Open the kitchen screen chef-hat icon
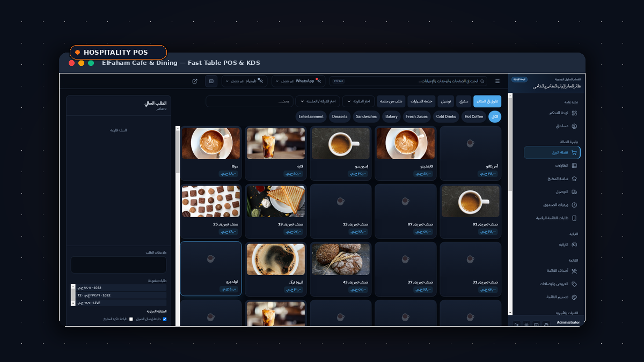Viewport: 644px width, 362px height. 574,179
